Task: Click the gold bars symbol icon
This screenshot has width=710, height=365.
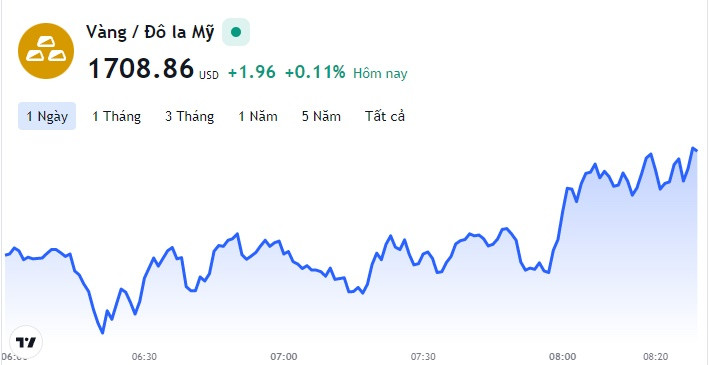Action: 46,51
